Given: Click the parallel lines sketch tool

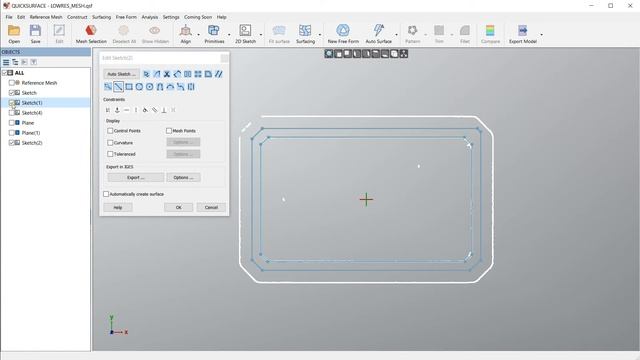Looking at the screenshot, I should (x=219, y=74).
